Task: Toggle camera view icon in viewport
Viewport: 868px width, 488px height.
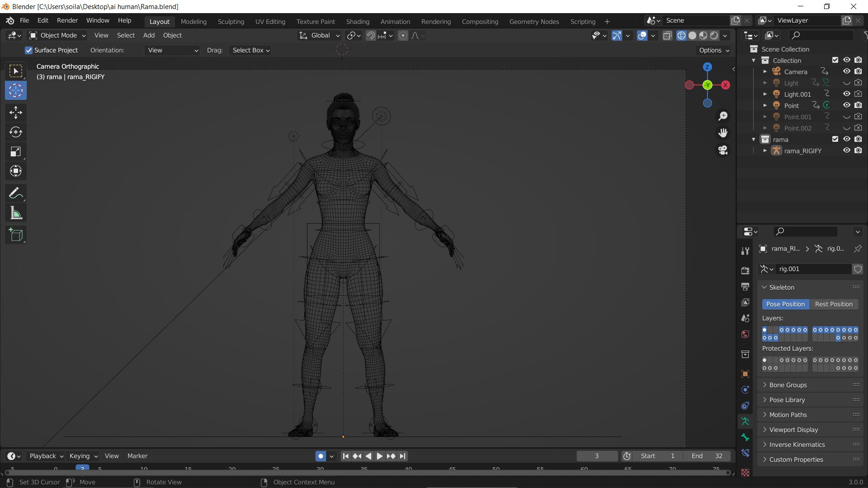Action: coord(723,150)
